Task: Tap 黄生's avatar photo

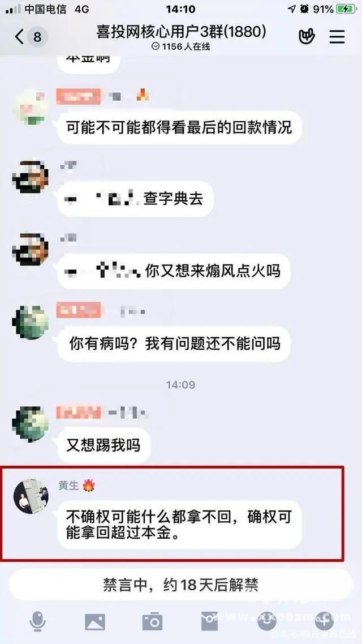Action: coord(31,496)
